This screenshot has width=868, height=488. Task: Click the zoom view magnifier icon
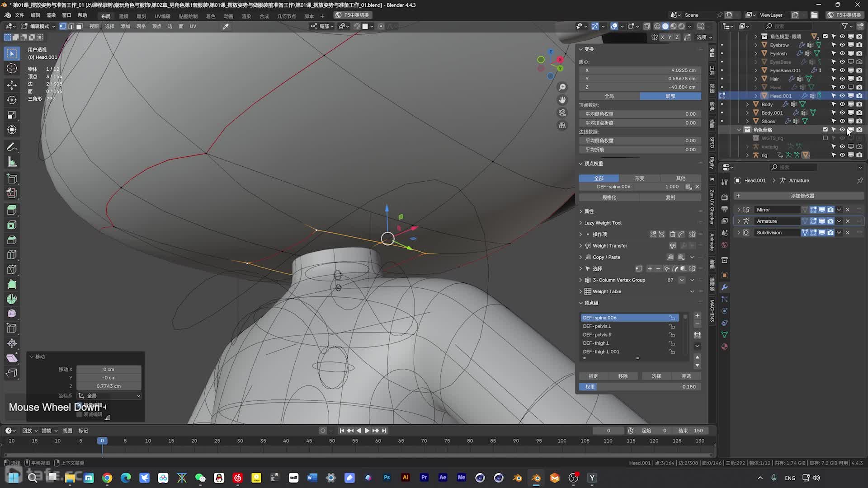point(562,87)
